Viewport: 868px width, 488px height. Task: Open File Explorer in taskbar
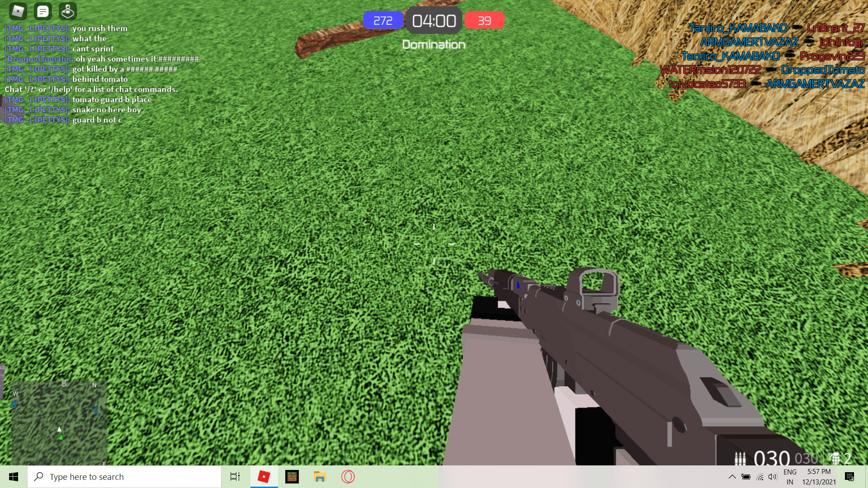coord(320,477)
